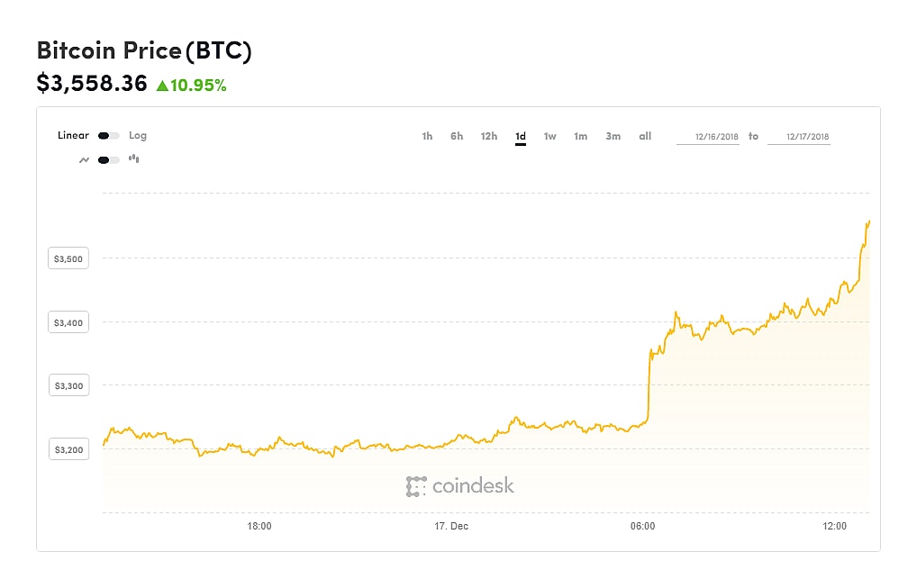Click the line chart icon
The height and width of the screenshot is (588, 917).
click(x=85, y=159)
